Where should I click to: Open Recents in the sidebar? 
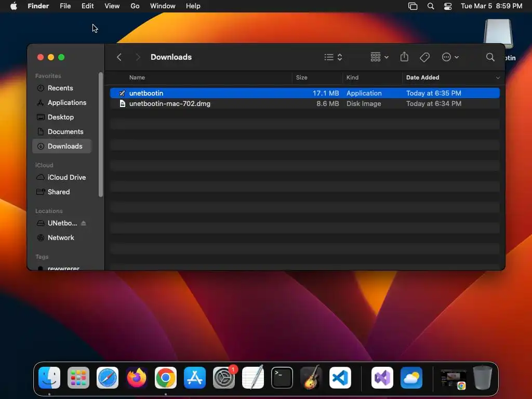62,88
